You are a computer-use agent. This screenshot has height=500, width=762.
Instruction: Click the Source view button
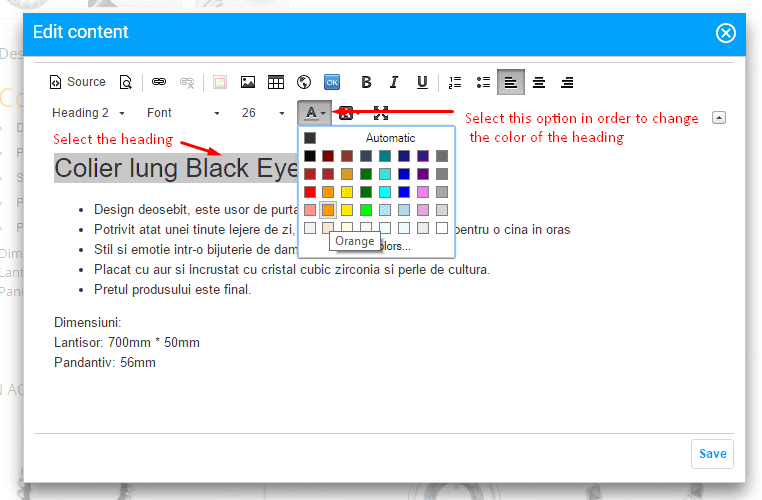click(79, 82)
